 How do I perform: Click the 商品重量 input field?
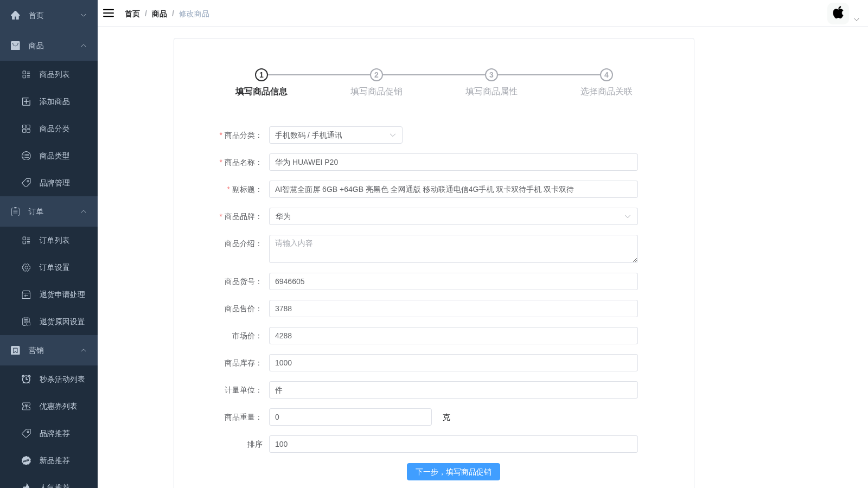click(x=350, y=417)
